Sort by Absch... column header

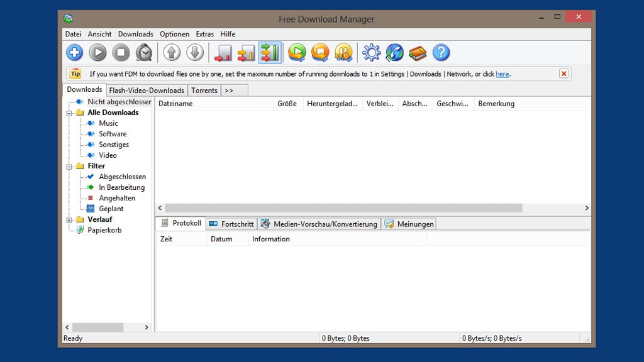pos(416,104)
